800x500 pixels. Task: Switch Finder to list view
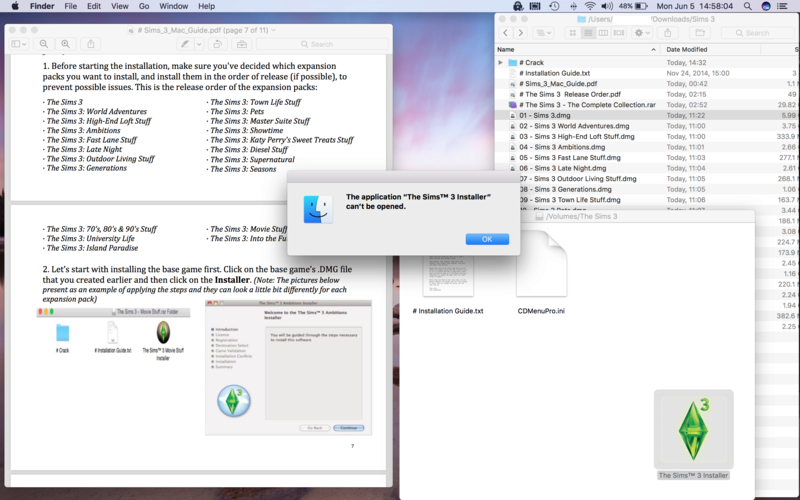tap(588, 33)
